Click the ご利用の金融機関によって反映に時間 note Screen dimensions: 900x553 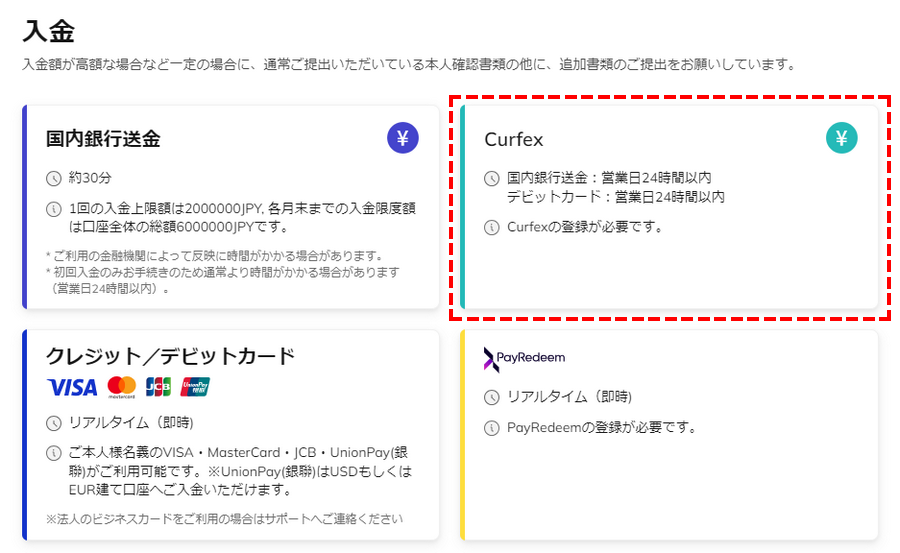coord(215,256)
